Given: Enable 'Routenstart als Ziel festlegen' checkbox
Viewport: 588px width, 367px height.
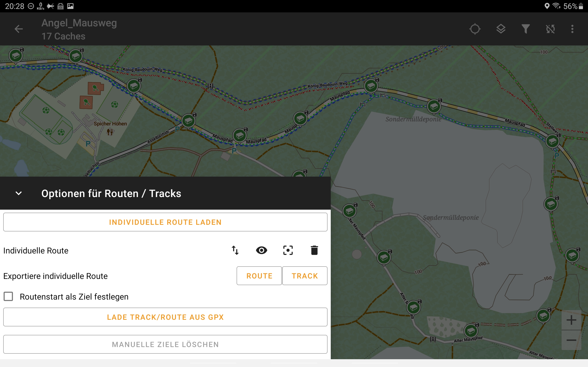Looking at the screenshot, I should click(8, 296).
